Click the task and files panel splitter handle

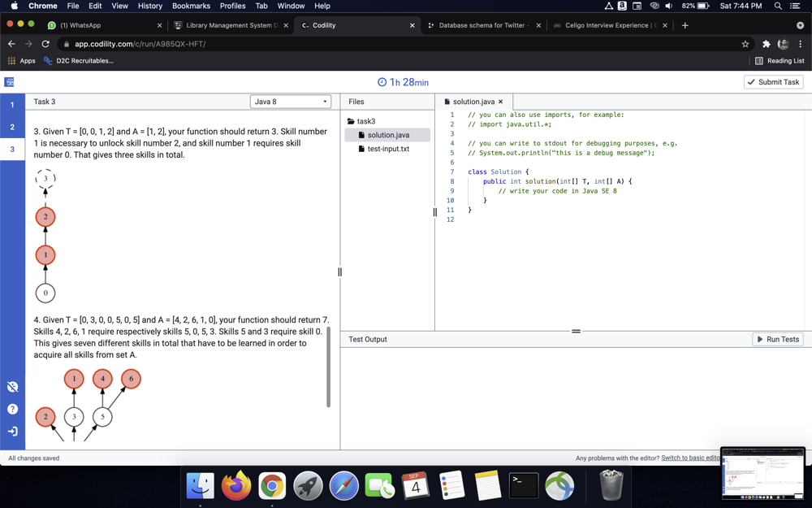[339, 271]
